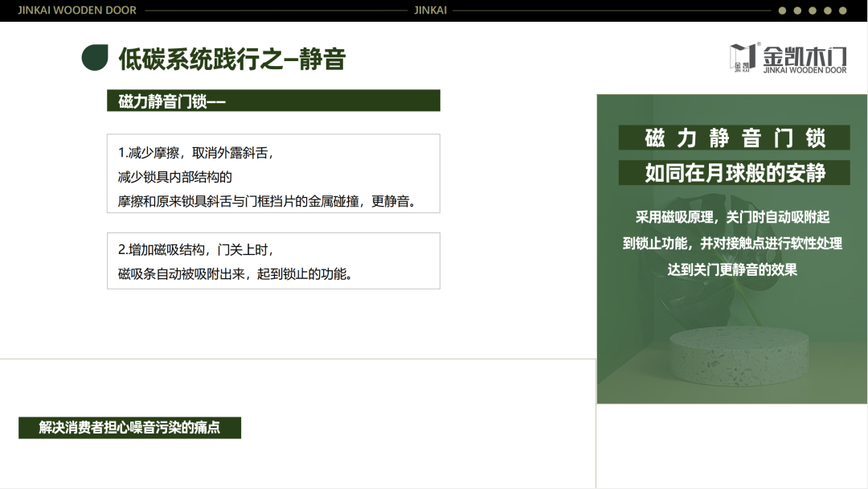This screenshot has width=868, height=489.
Task: Select the dark green circle beside slide title
Action: click(96, 56)
